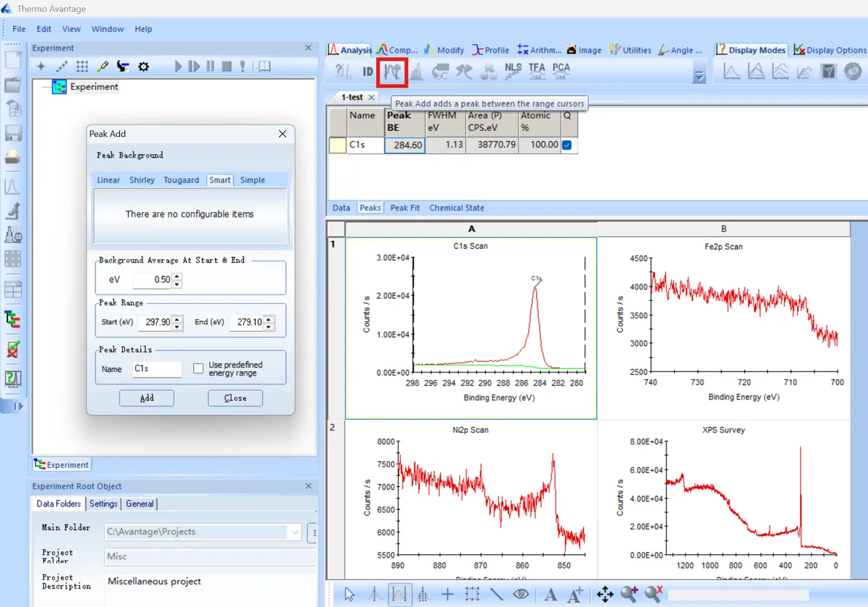Click the ID peak identification icon
Image resolution: width=868 pixels, height=607 pixels.
pos(367,71)
